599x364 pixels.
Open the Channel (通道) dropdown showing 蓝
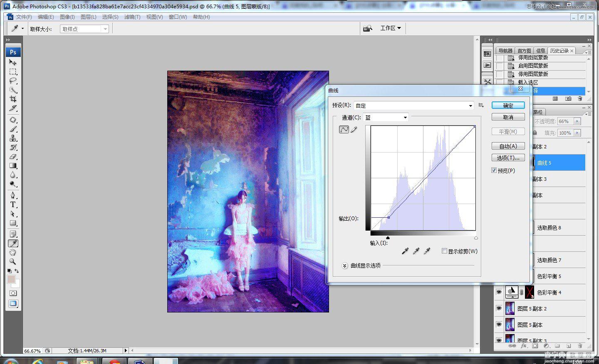[386, 118]
